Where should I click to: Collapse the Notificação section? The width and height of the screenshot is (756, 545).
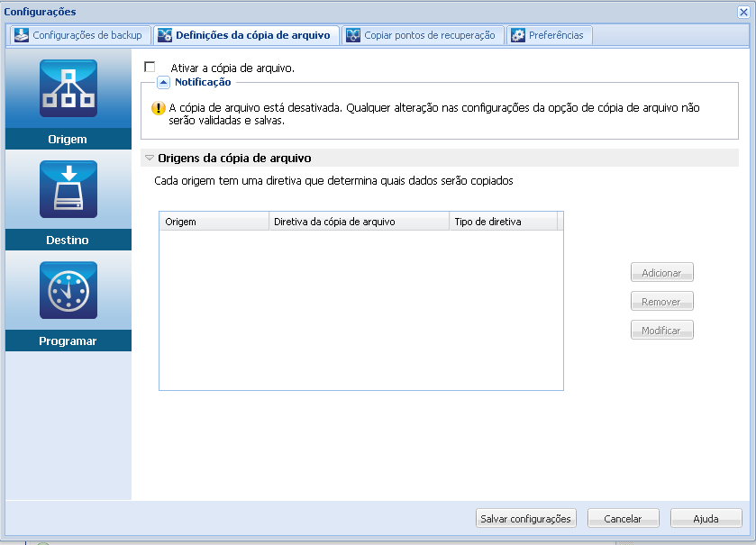[x=163, y=82]
